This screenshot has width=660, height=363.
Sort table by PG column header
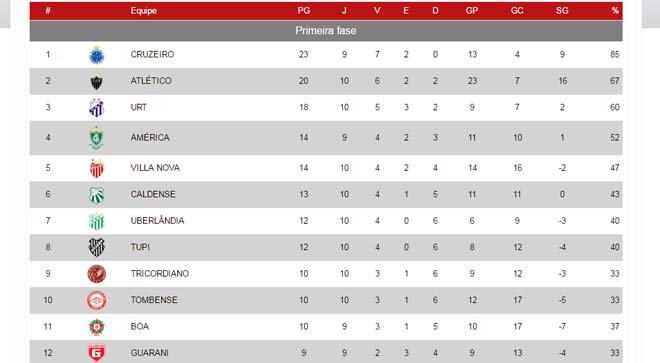pyautogui.click(x=303, y=11)
